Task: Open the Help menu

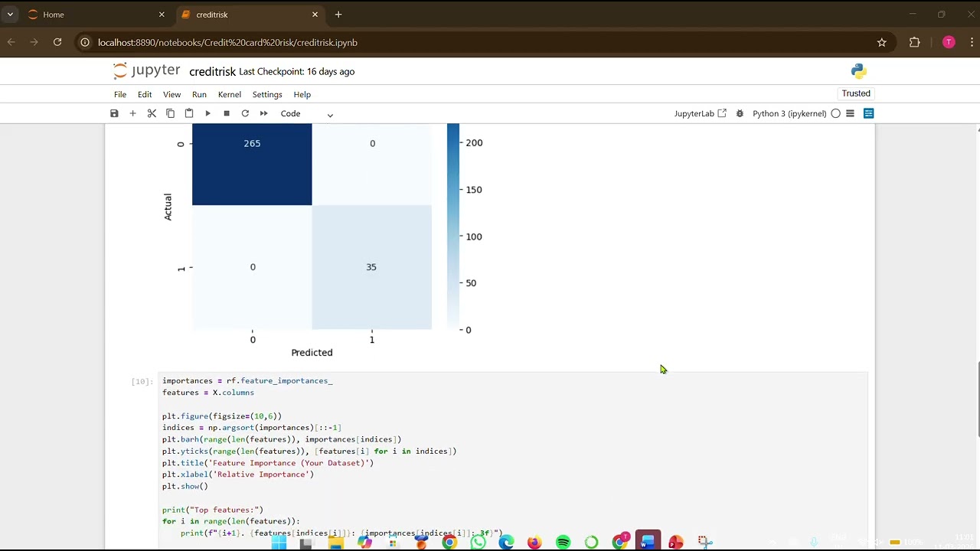Action: click(302, 94)
